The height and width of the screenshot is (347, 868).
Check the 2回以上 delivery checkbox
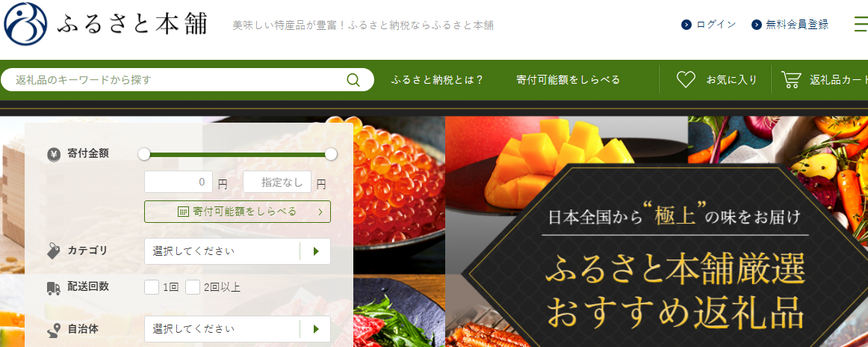[x=193, y=287]
